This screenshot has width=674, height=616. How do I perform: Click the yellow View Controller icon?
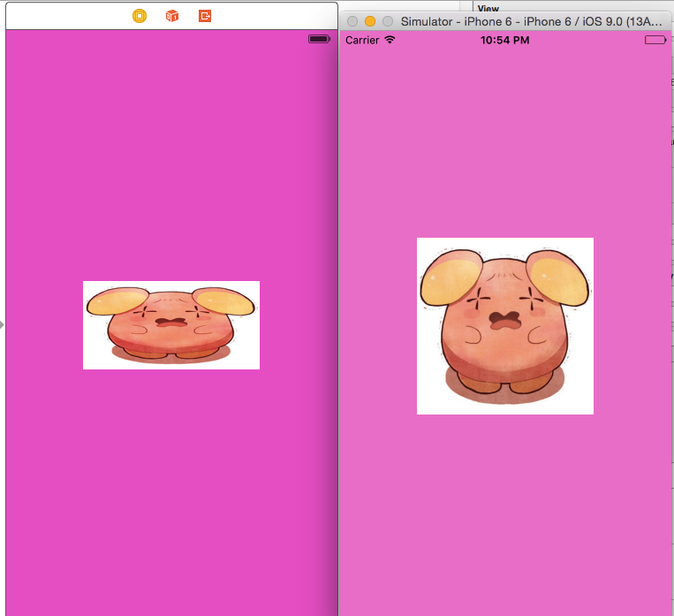click(x=140, y=16)
